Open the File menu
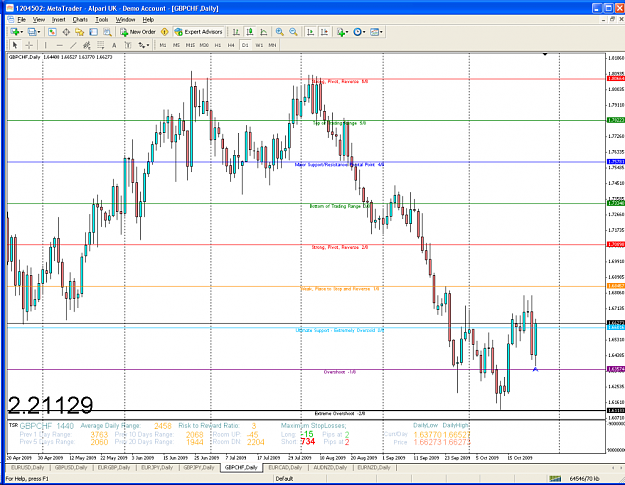This screenshot has height=485, width=625. click(x=22, y=20)
